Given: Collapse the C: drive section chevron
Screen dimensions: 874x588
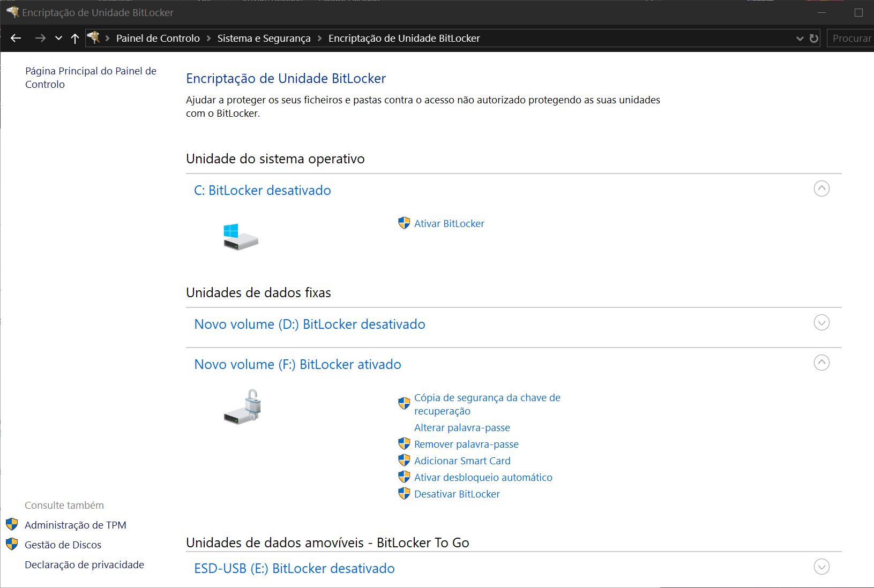Looking at the screenshot, I should pyautogui.click(x=821, y=189).
